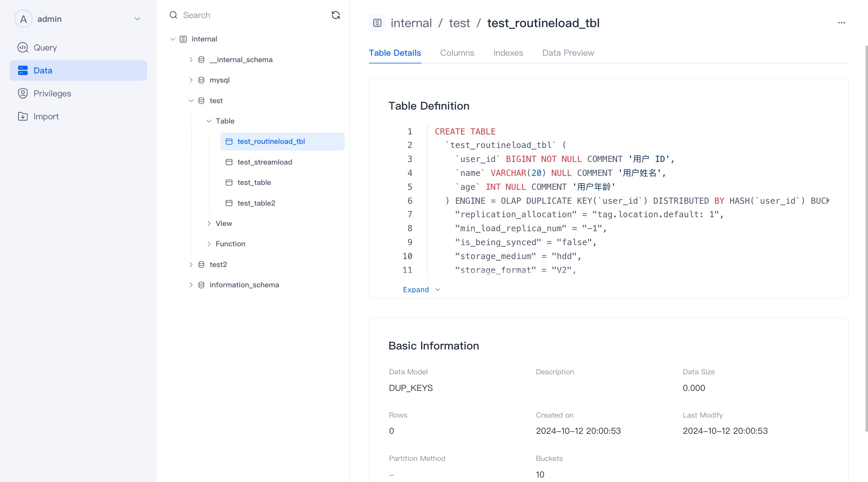868x482 pixels.
Task: Click the refresh icon beside the search box
Action: point(335,15)
